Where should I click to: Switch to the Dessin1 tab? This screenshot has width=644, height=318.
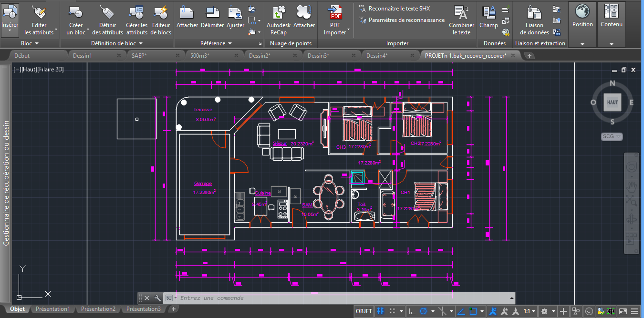tap(83, 56)
